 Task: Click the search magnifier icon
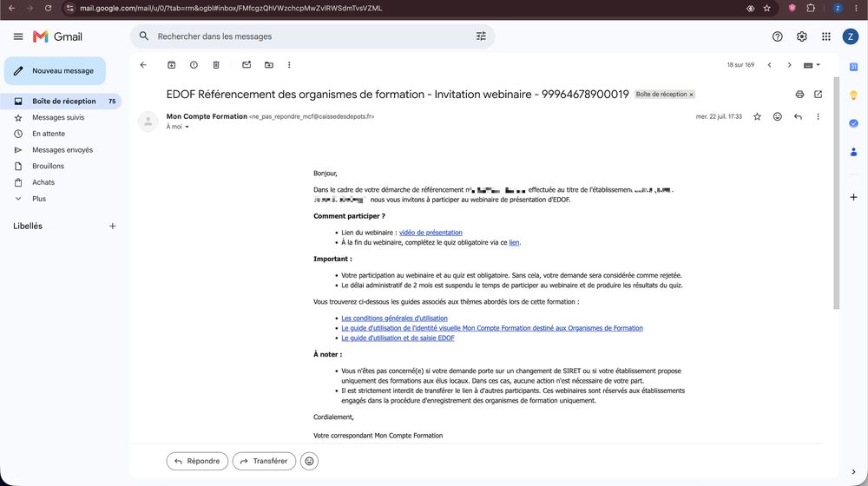point(144,36)
